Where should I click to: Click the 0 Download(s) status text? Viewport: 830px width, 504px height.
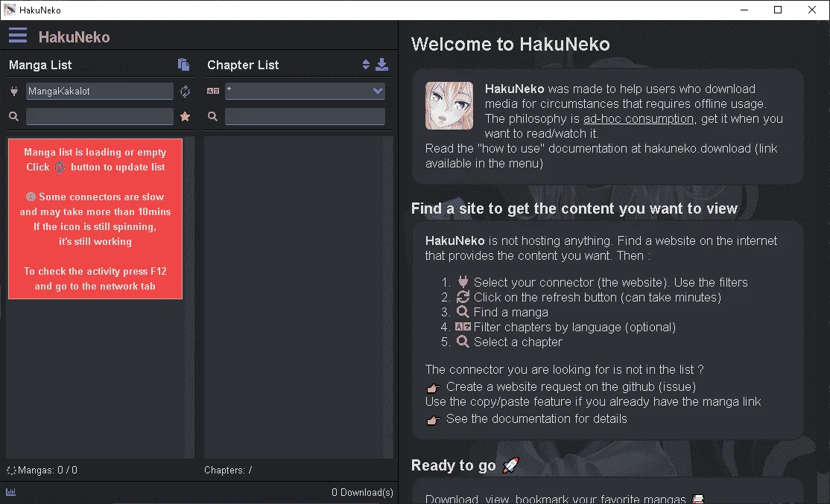pos(362,492)
